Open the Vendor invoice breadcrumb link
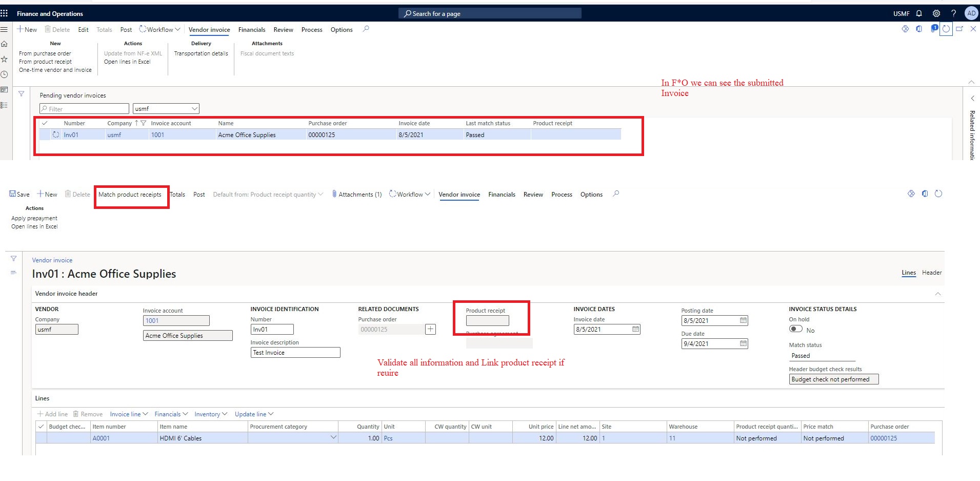The height and width of the screenshot is (481, 980). [x=52, y=260]
